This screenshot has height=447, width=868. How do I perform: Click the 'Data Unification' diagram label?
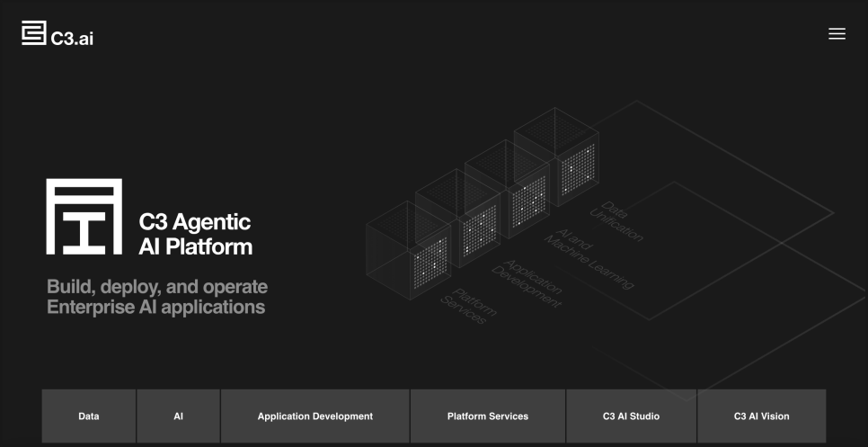click(x=616, y=221)
